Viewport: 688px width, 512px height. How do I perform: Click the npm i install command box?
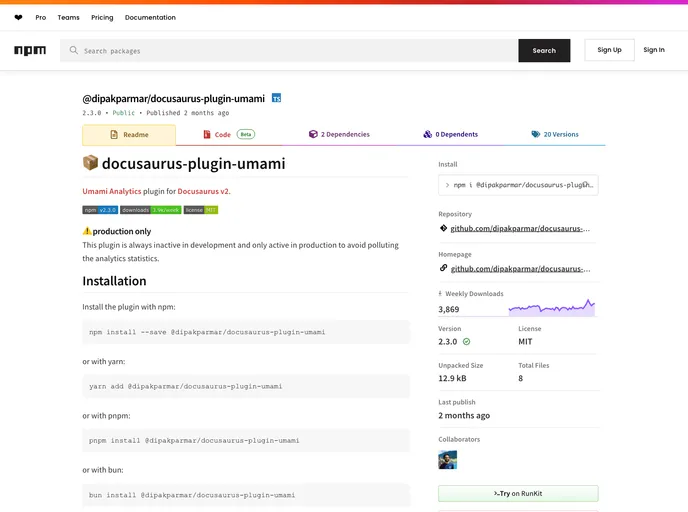point(518,185)
